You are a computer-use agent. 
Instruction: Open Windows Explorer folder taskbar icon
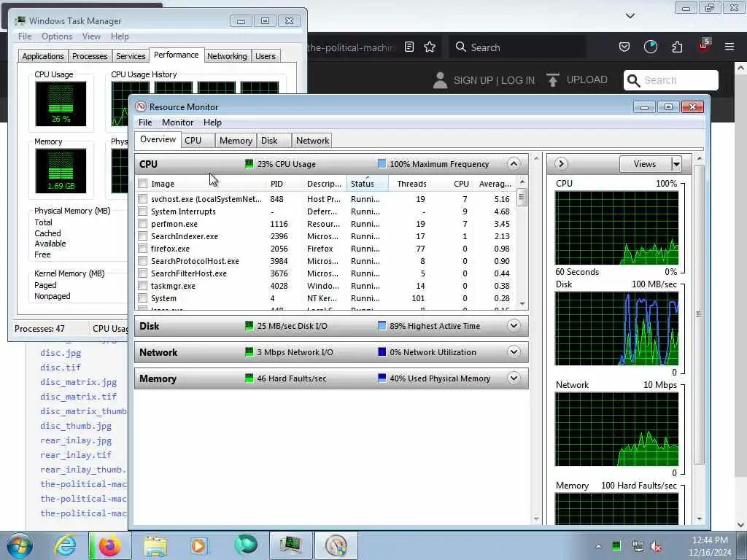click(x=155, y=545)
